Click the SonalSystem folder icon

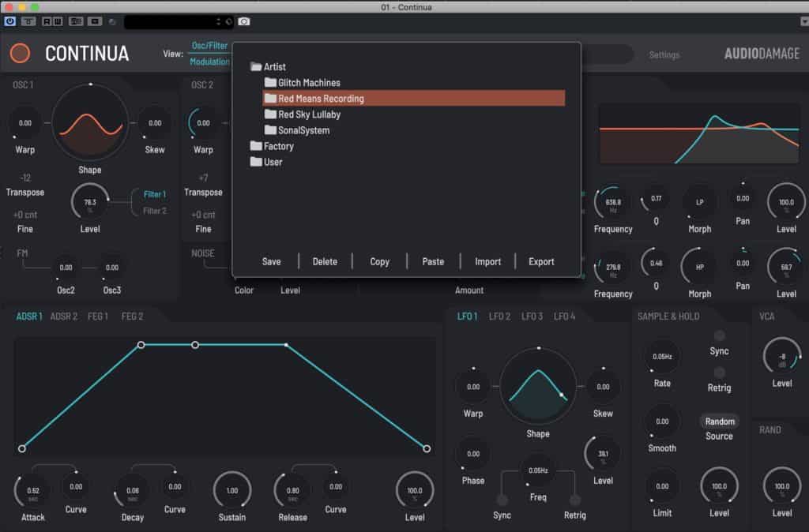pos(270,130)
